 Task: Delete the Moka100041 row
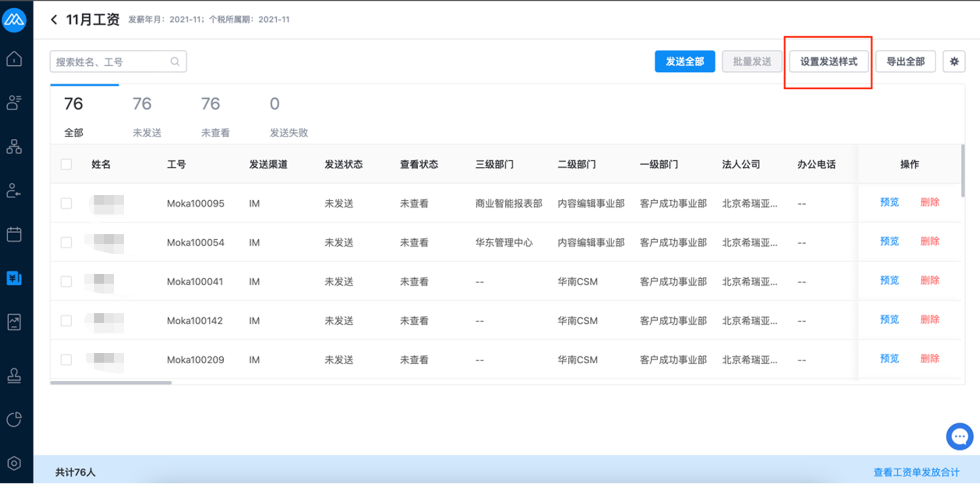[930, 280]
